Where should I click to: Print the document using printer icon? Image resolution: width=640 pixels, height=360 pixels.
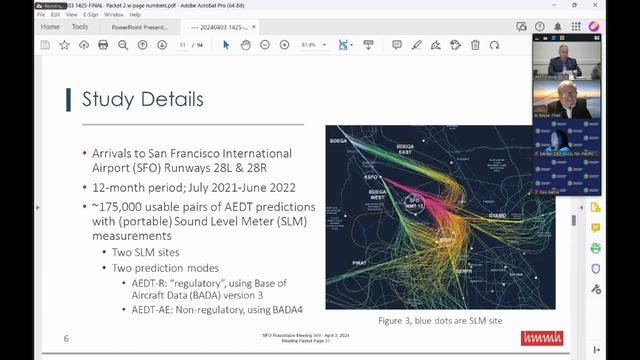pos(103,45)
